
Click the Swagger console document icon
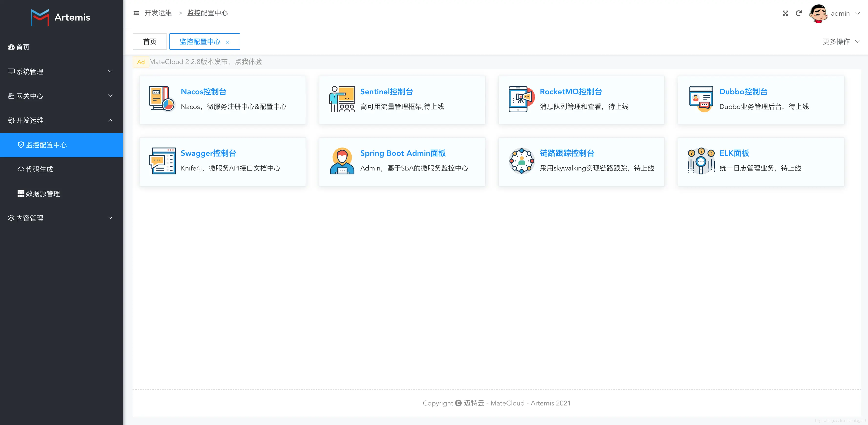click(162, 160)
